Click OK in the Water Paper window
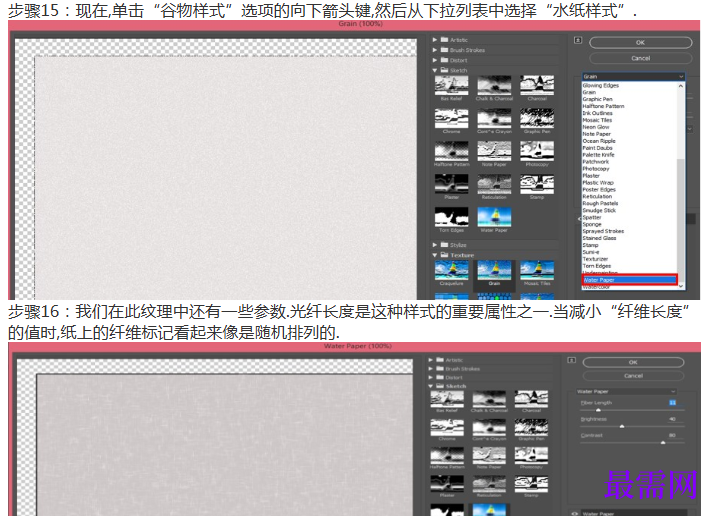716x516 pixels. coord(633,362)
